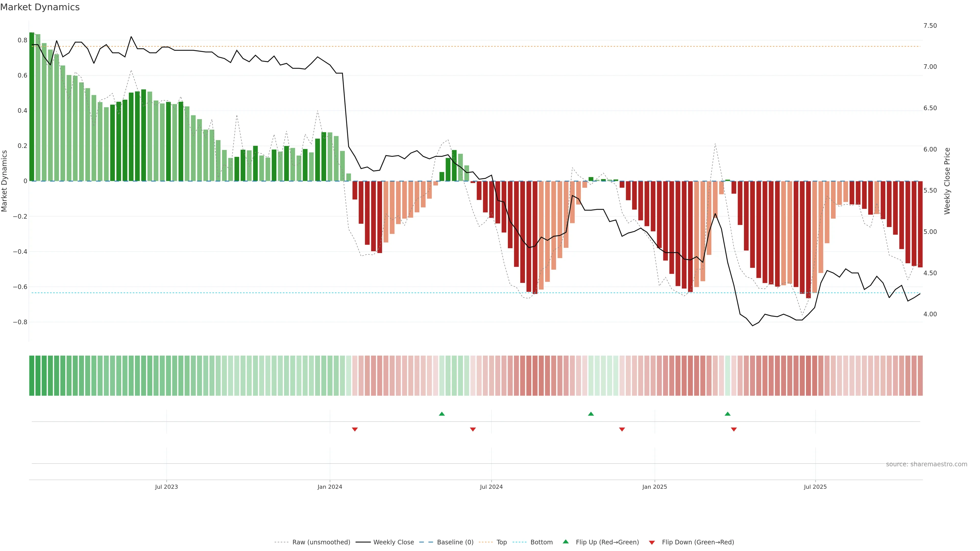This screenshot has width=980, height=551.
Task: Toggle Baseline (0) legend entry
Action: click(x=455, y=542)
